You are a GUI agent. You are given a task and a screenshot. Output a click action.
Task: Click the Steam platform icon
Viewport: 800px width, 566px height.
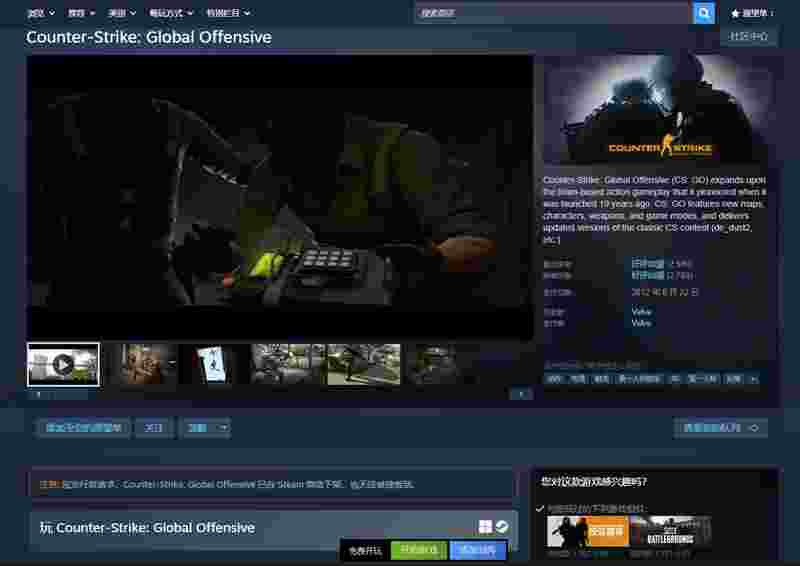tap(502, 527)
